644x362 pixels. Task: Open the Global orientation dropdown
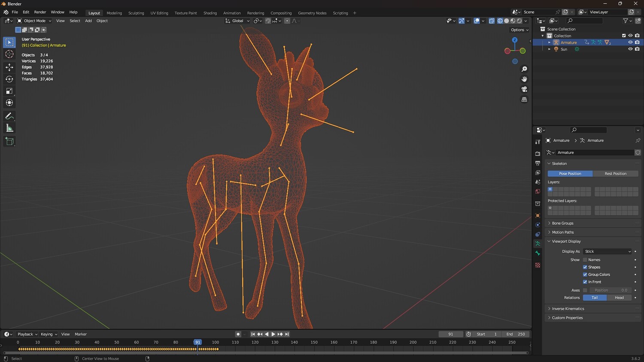[237, 21]
